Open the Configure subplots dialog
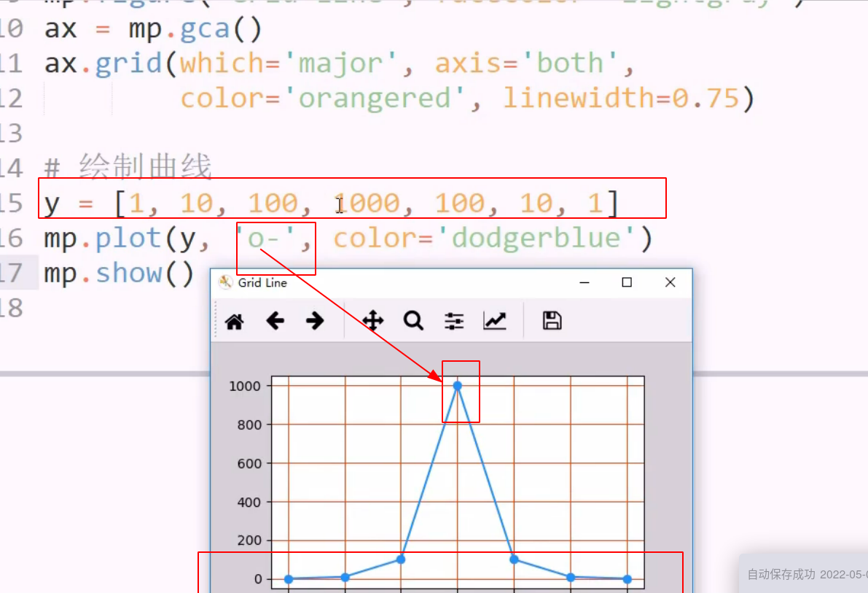Image resolution: width=868 pixels, height=593 pixels. click(454, 321)
